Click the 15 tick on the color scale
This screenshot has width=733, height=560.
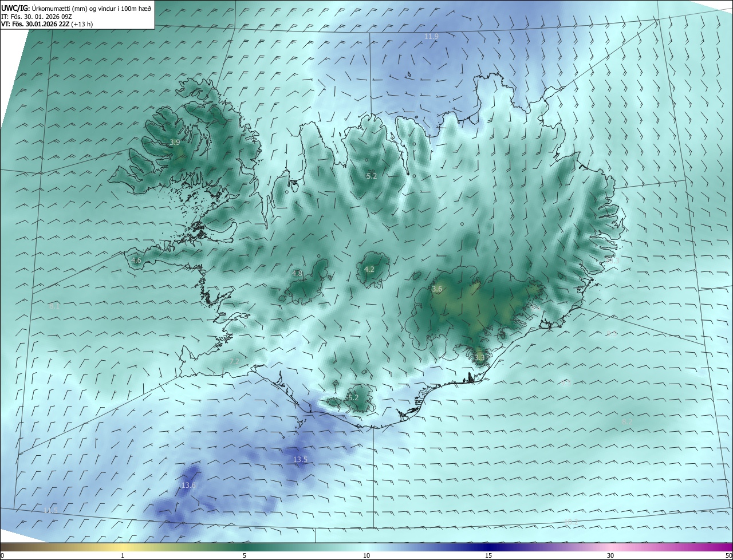[x=488, y=555]
